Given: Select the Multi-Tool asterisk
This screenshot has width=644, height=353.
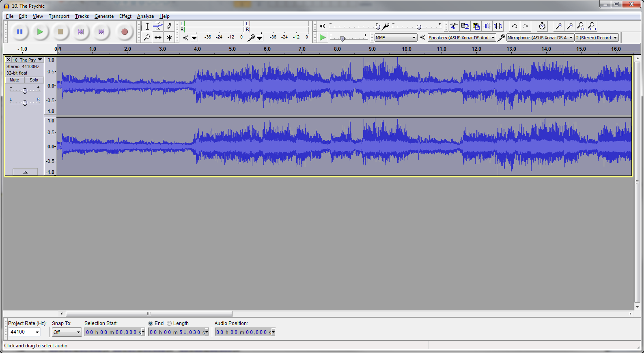Looking at the screenshot, I should click(169, 37).
